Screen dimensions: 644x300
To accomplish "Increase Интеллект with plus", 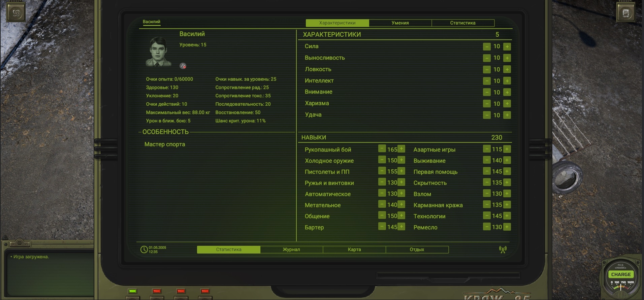I will [507, 81].
